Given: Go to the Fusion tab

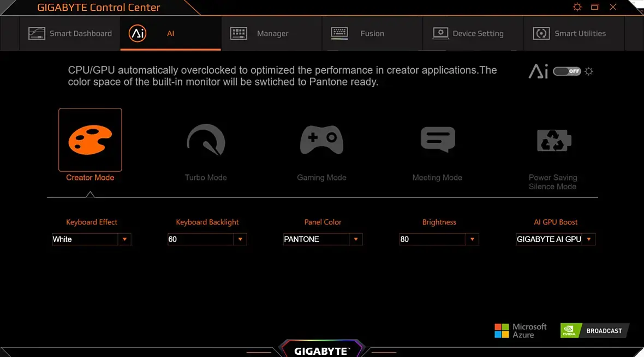Looking at the screenshot, I should tap(372, 34).
